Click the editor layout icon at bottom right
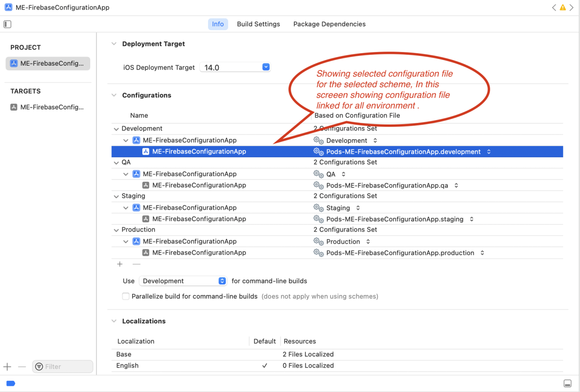580x392 pixels. tap(568, 383)
